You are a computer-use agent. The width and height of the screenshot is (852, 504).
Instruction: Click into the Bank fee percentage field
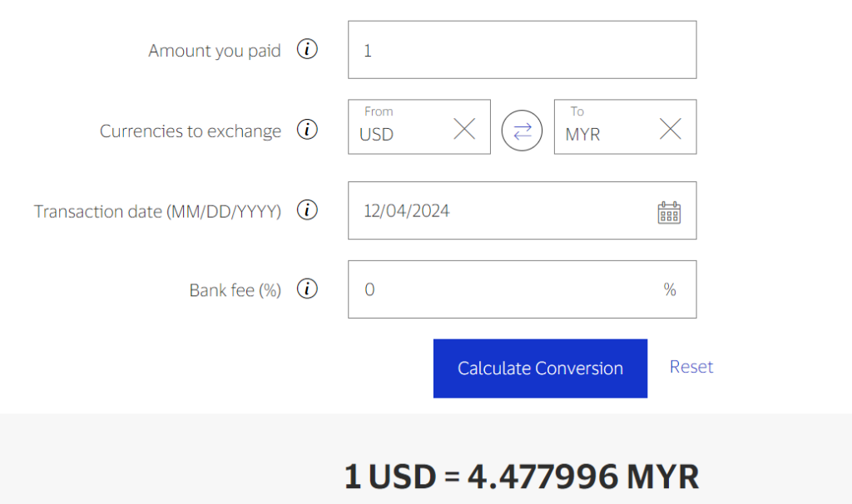pyautogui.click(x=508, y=289)
